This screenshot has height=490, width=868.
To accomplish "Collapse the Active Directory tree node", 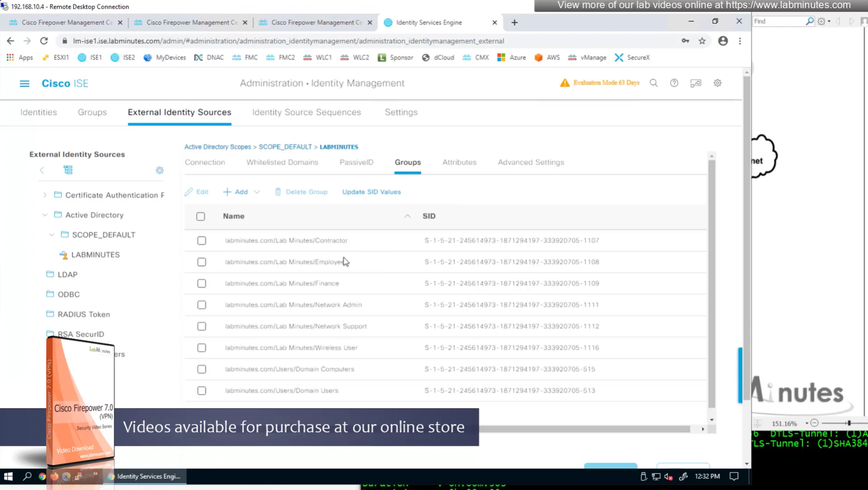I will point(45,215).
